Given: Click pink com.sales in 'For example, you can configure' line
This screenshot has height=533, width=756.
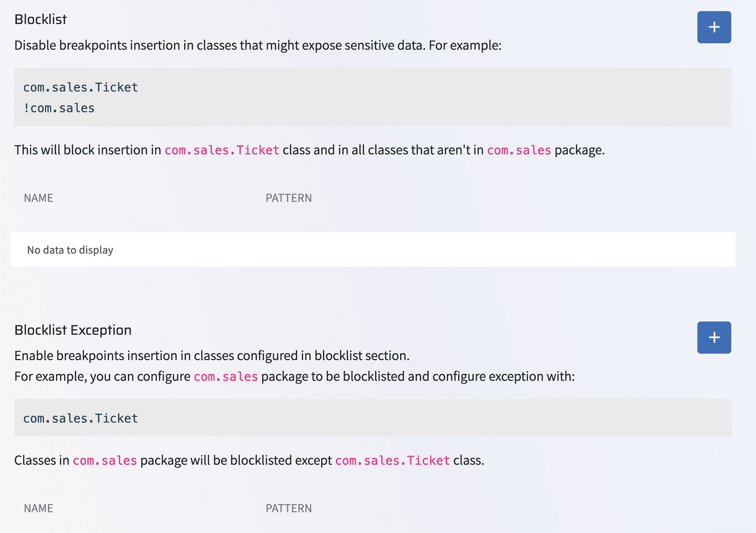Looking at the screenshot, I should pos(225,376).
